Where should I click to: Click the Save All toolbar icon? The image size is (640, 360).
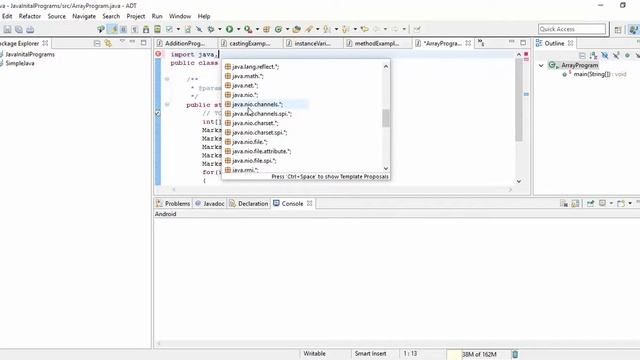click(x=19, y=29)
